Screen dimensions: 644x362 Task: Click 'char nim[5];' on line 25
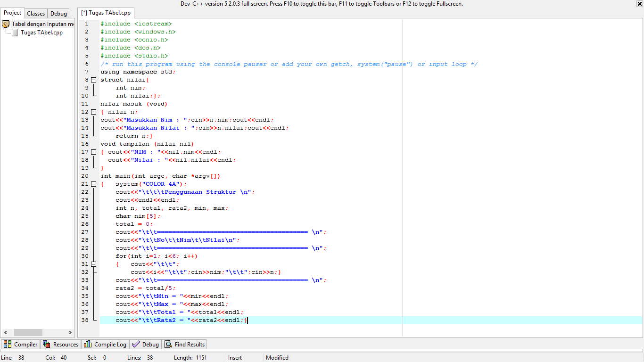click(138, 216)
